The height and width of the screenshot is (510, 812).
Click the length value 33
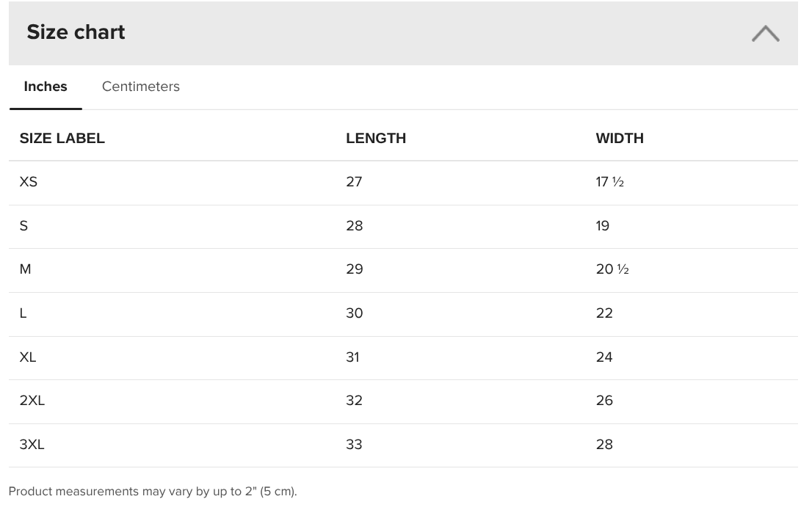pyautogui.click(x=354, y=445)
